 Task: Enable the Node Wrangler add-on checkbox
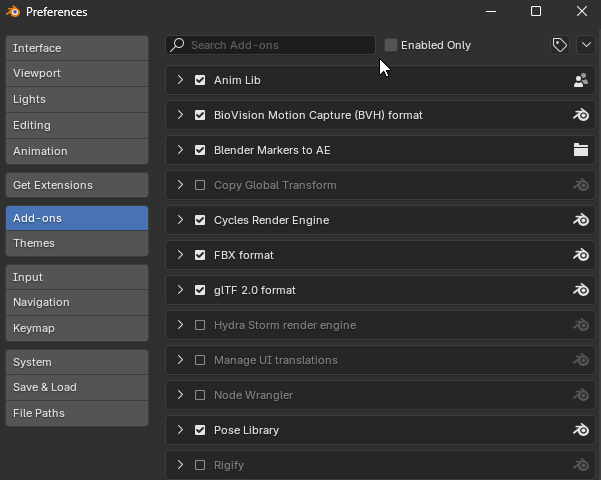(x=200, y=395)
